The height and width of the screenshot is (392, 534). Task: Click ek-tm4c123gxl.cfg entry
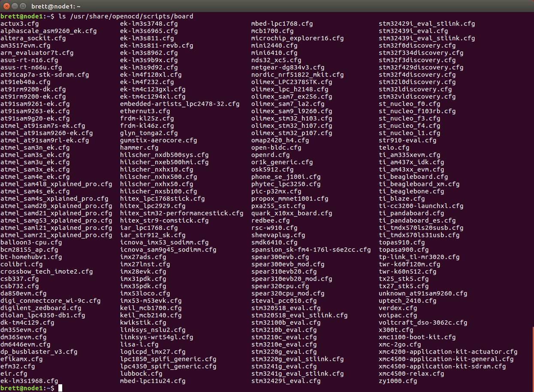pyautogui.click(x=153, y=89)
